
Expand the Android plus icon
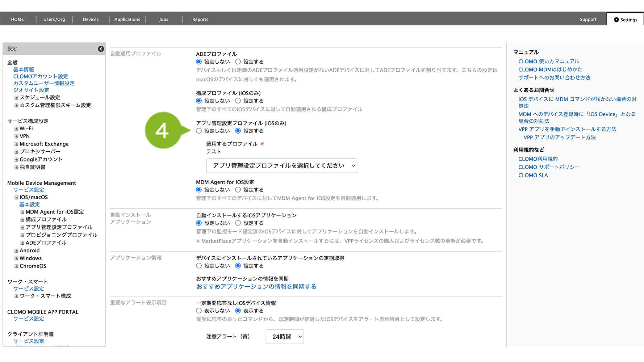click(x=16, y=251)
